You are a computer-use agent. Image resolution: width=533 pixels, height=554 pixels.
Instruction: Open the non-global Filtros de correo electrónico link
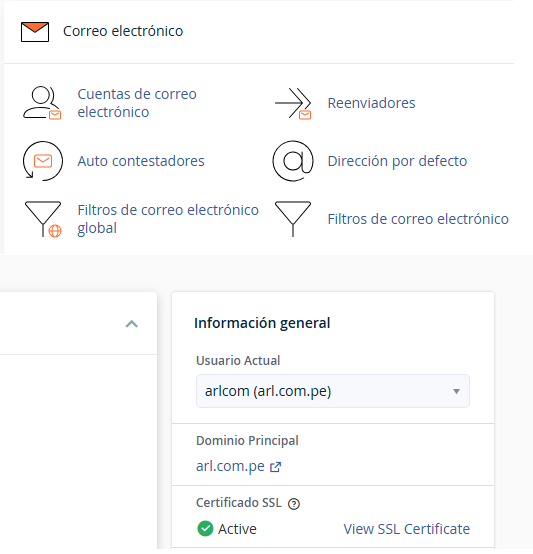(x=418, y=219)
